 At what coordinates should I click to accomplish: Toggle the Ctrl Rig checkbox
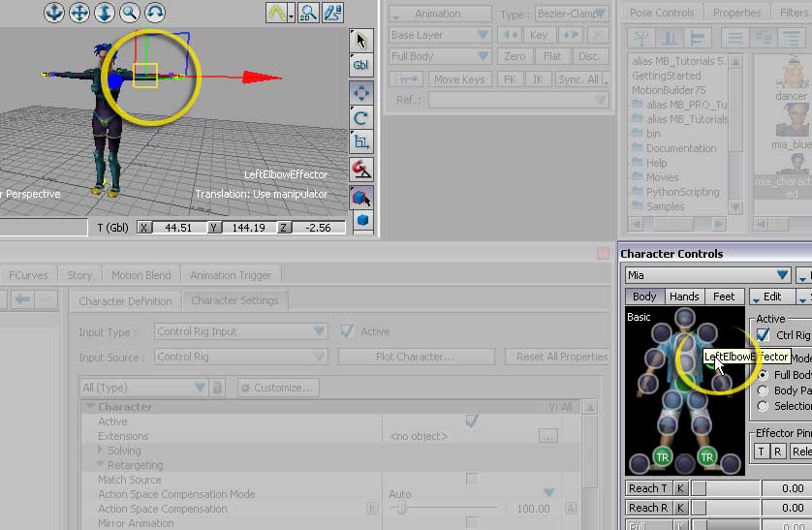coord(764,335)
